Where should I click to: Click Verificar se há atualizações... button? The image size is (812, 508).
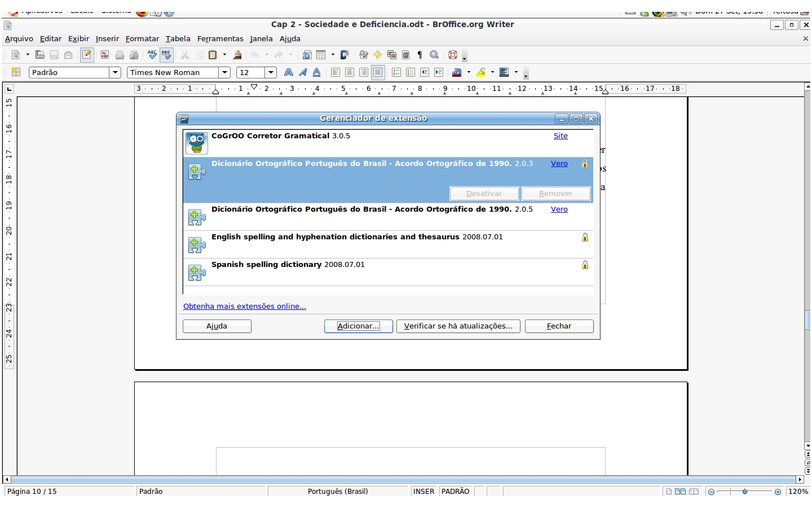(458, 326)
